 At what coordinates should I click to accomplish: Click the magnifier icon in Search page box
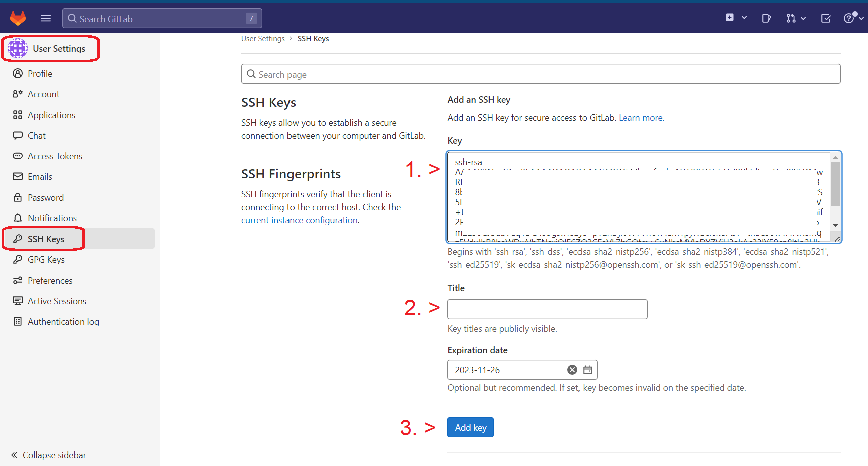251,74
